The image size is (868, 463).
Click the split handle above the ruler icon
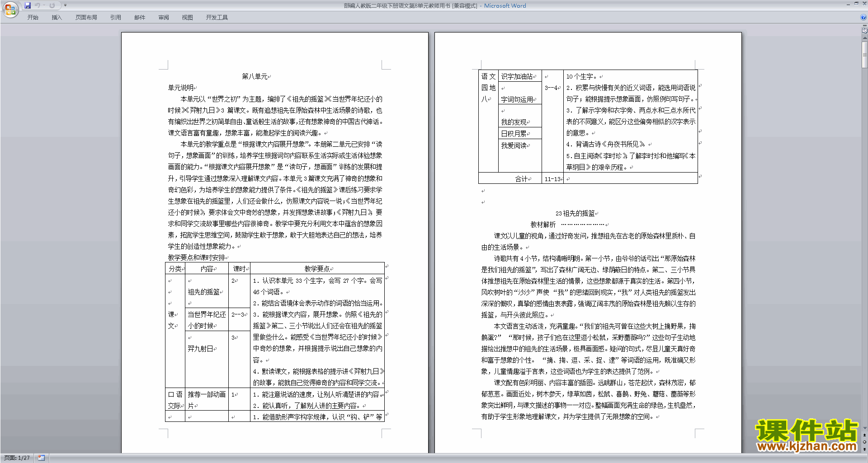(x=864, y=26)
